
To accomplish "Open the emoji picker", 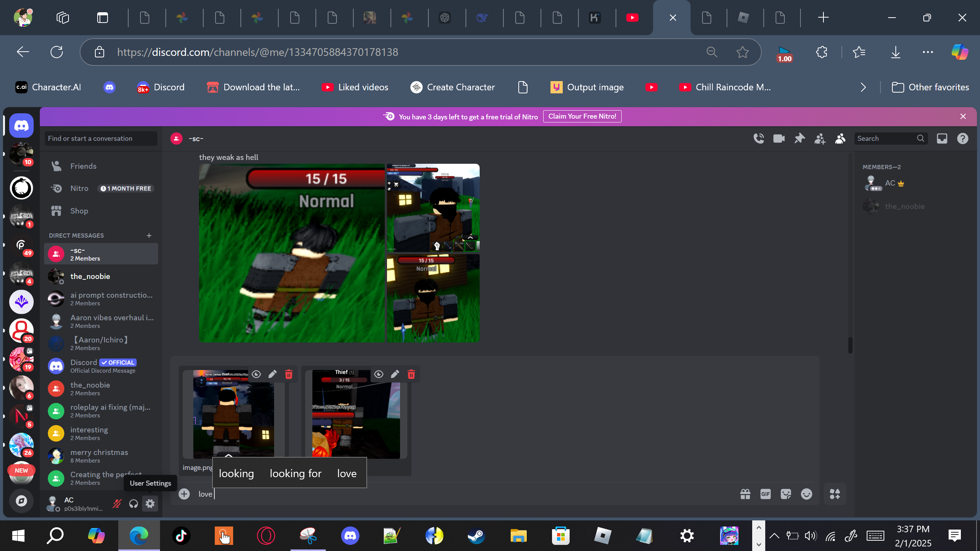I will pyautogui.click(x=806, y=494).
